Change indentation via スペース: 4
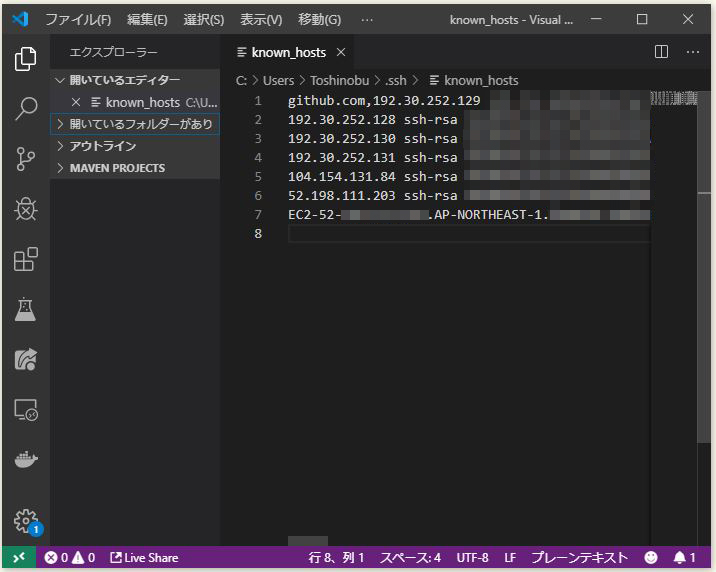This screenshot has width=716, height=572. pyautogui.click(x=411, y=557)
